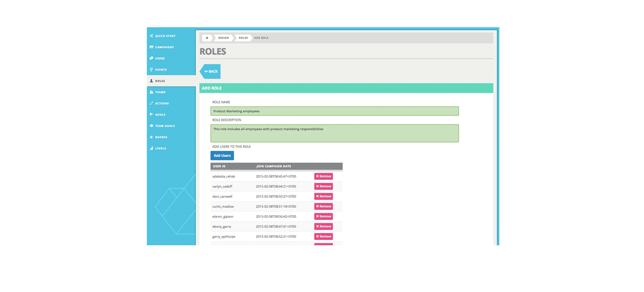This screenshot has height=292, width=644.
Task: Click the Join Campaign Date column header
Action: [274, 166]
